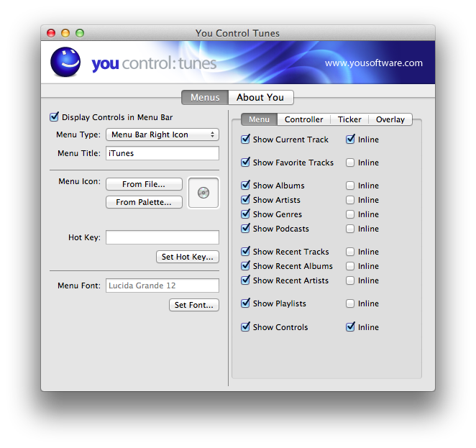Switch to the About You tab

260,97
